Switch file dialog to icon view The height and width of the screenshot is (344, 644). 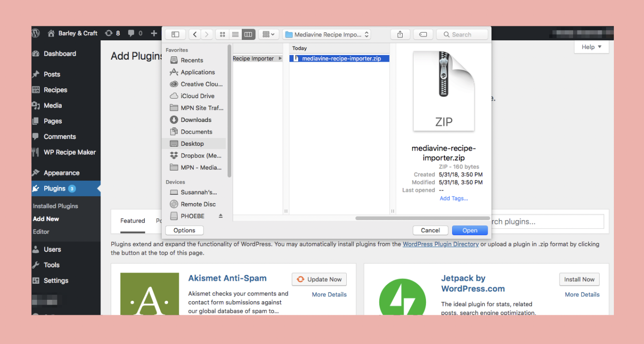222,34
